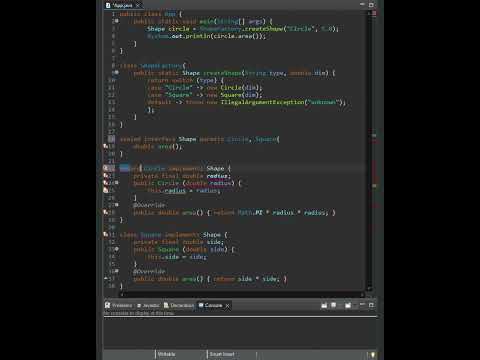Click the error marker on the Circle constructor line
Screen dimensions: 480x360
(x=106, y=183)
